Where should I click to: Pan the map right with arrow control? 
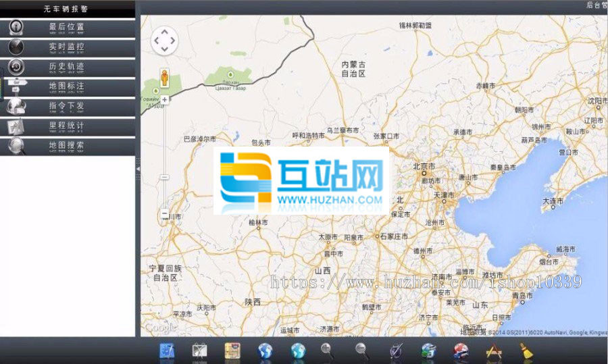tap(172, 41)
